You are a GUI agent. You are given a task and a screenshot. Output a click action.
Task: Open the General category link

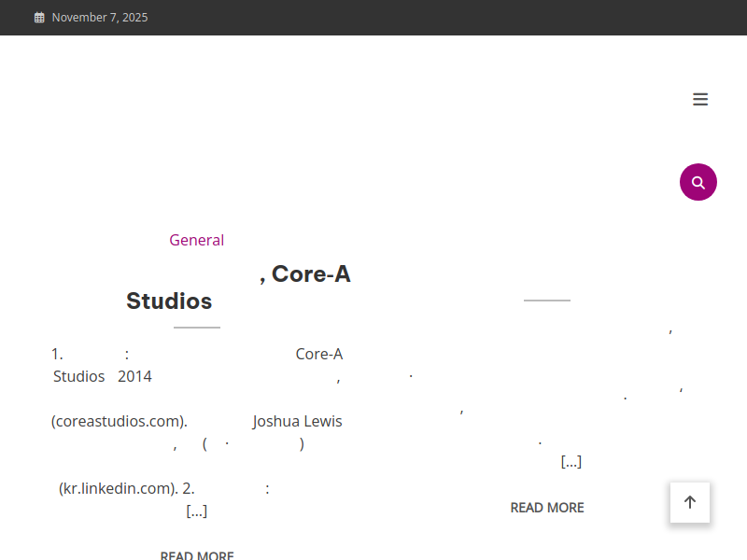tap(196, 240)
